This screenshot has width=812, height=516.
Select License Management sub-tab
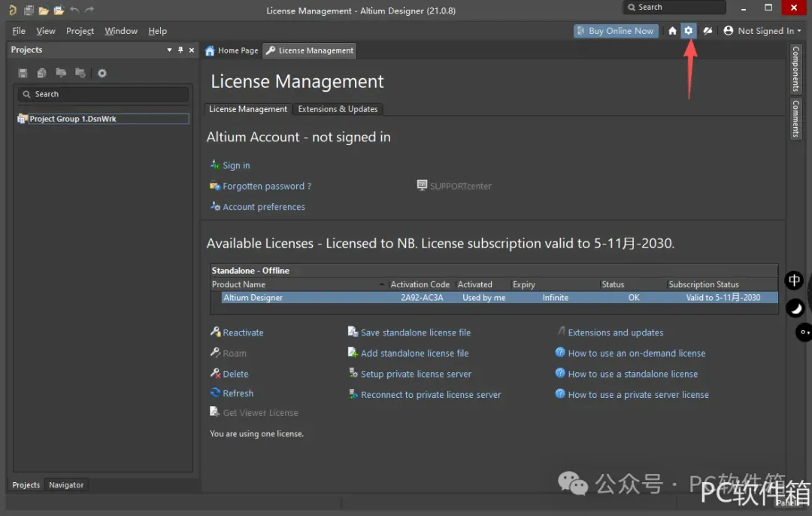247,109
